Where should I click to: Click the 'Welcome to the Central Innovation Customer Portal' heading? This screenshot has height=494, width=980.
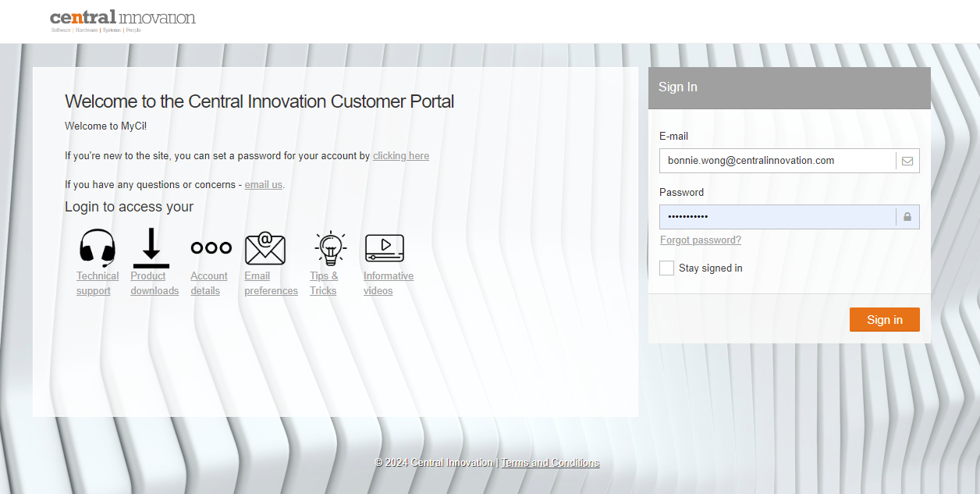[260, 101]
